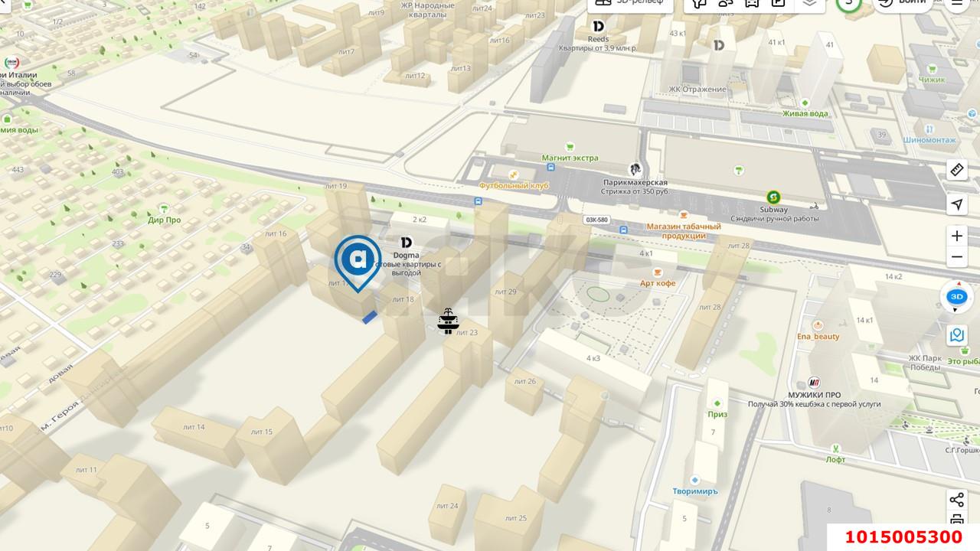Open the ruler distance measurement tool
Viewport: 980px width, 551px height.
coord(957,170)
